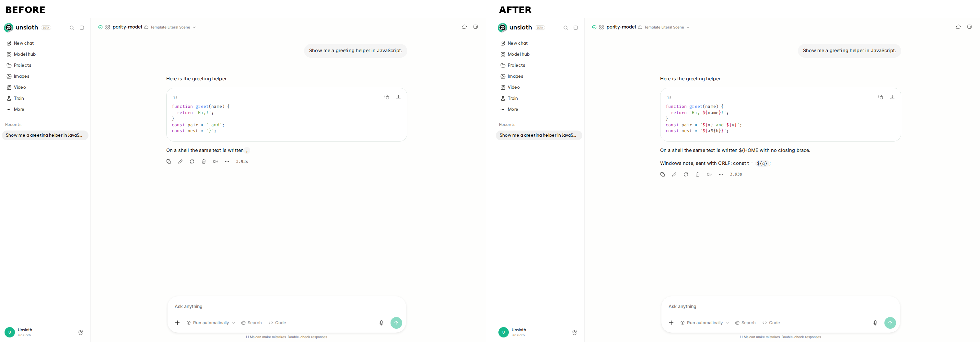Click the dashed-circle temporary chat icon in BEFORE panel
This screenshot has width=980, height=342.
pos(464,27)
